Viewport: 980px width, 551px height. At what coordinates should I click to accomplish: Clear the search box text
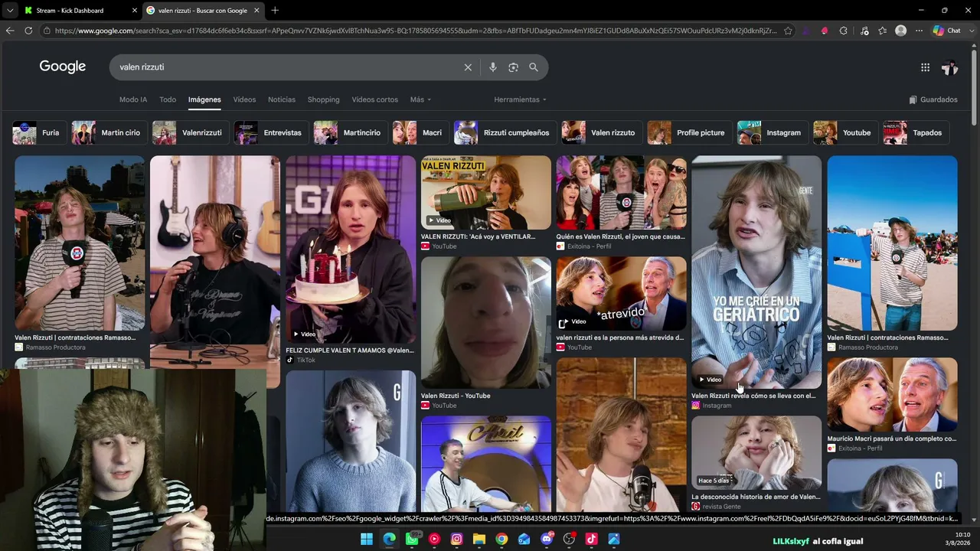pos(468,67)
